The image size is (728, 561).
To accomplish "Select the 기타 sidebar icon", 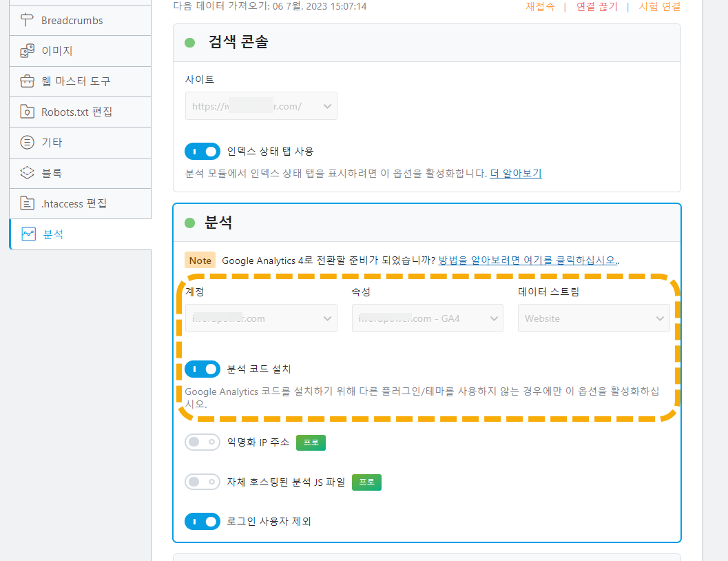I will click(27, 142).
